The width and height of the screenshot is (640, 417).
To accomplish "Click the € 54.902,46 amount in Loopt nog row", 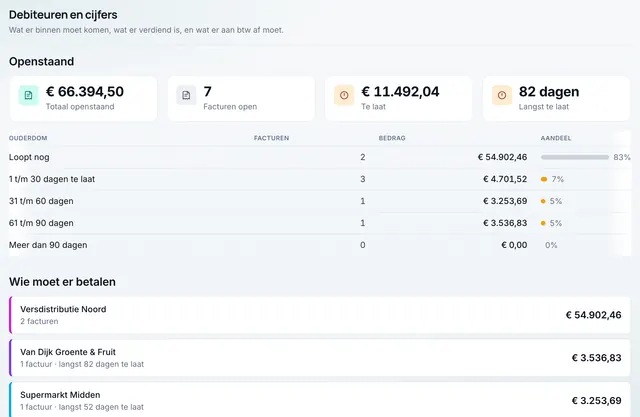I will coord(502,157).
